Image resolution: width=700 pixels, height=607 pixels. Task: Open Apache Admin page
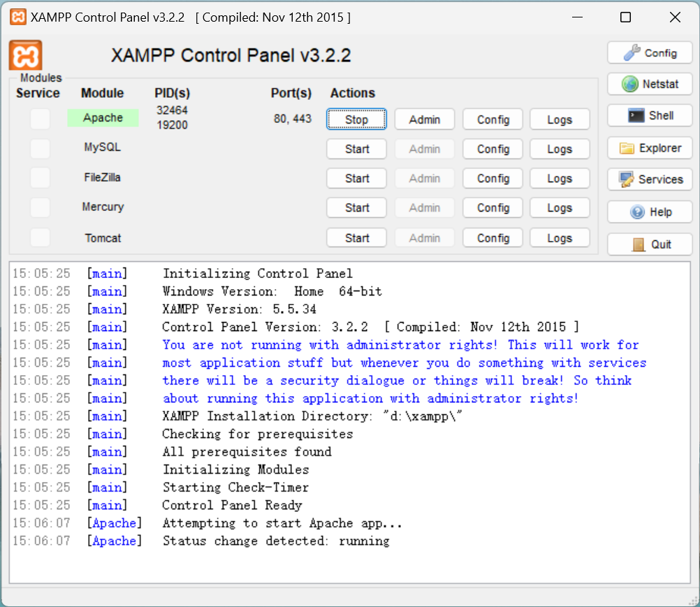pos(425,119)
